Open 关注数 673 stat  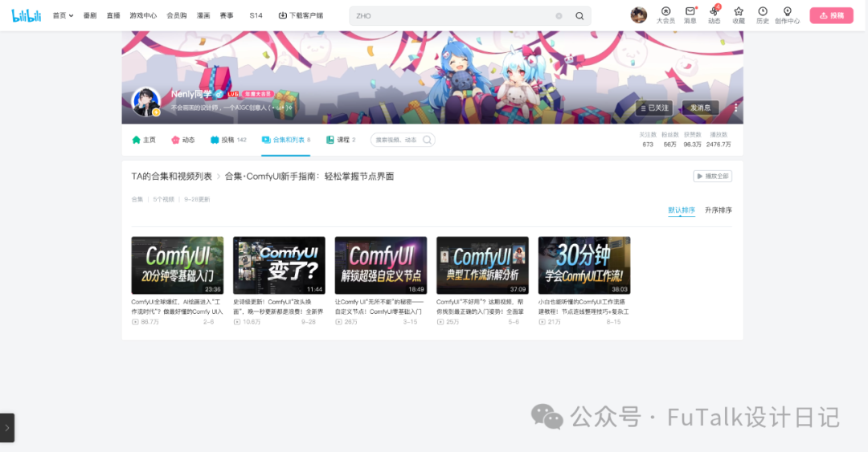click(x=648, y=140)
